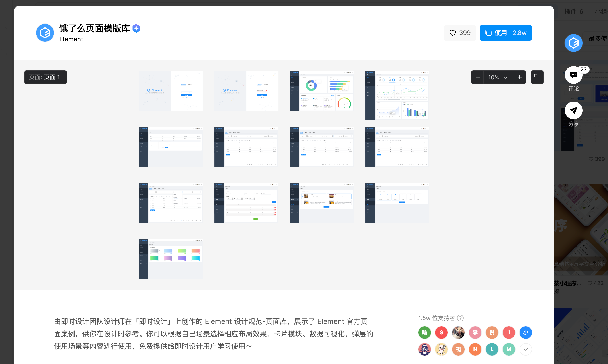Open the form with green submit button thumbnail
Screen dimensions: 608x364
pos(246,203)
